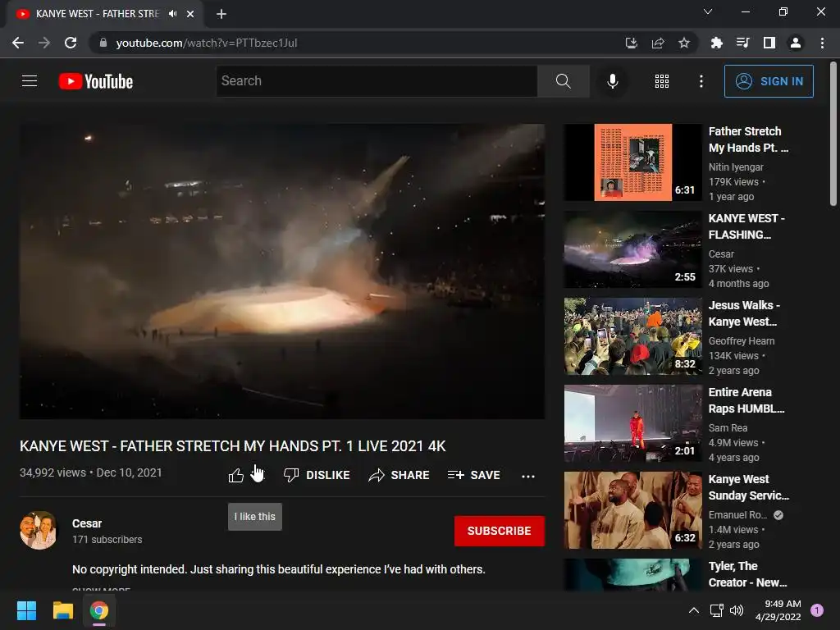The height and width of the screenshot is (630, 840).
Task: Open volume control in system tray
Action: [x=737, y=610]
